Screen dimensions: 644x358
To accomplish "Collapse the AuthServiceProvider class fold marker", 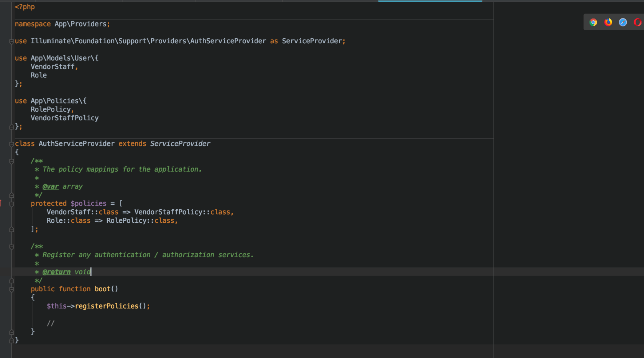I will point(11,144).
